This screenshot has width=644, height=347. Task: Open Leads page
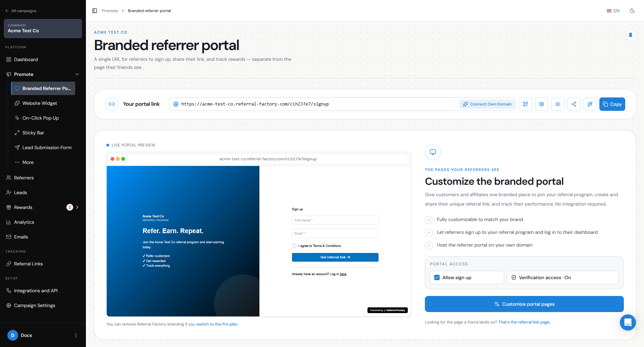point(43,192)
